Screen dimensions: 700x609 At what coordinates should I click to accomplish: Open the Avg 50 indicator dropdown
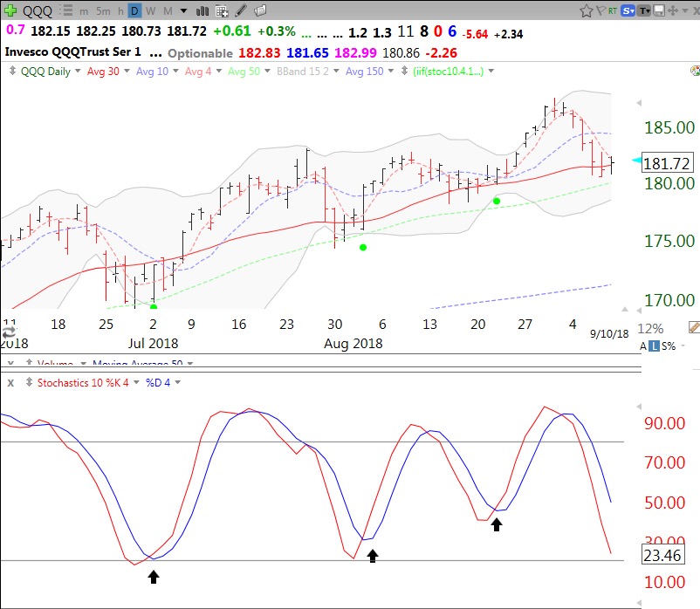pos(267,71)
